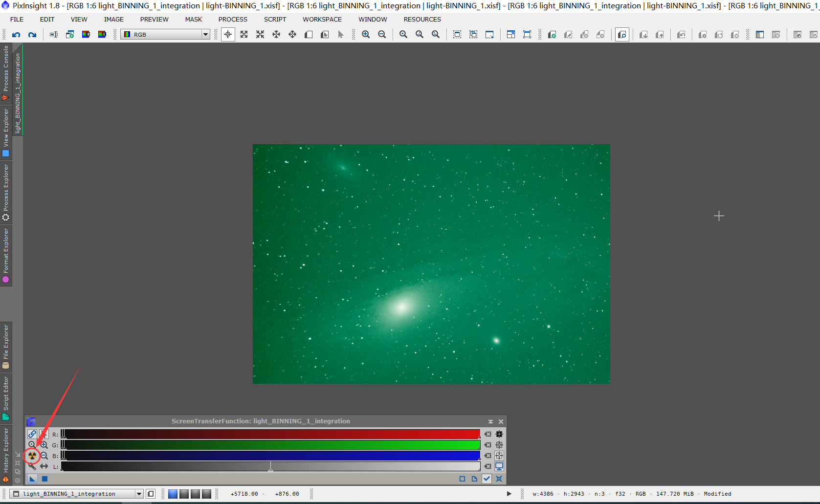The height and width of the screenshot is (504, 820).
Task: Open the RESOURCES menu
Action: pyautogui.click(x=422, y=19)
